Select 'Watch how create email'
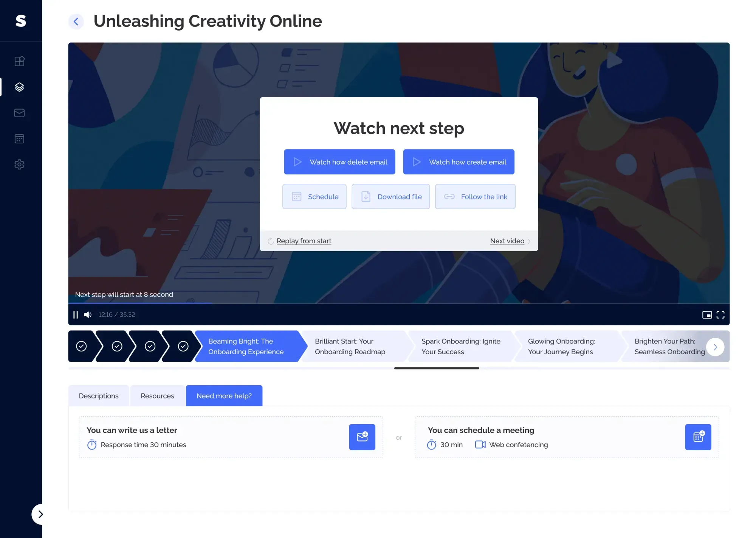Viewport: 756px width, 538px height. (459, 162)
